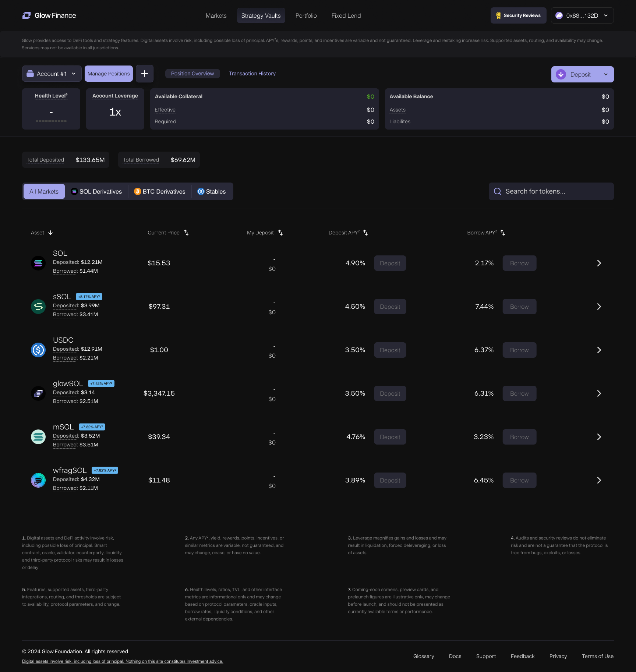Expand the wfragSOL row chevron

[x=599, y=480]
